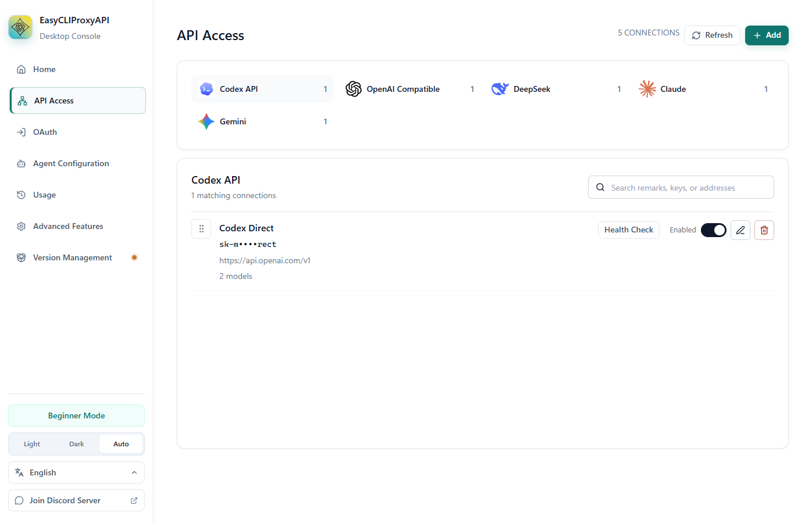Click the Usage history icon
Screen dimensions: 812x523
22,195
